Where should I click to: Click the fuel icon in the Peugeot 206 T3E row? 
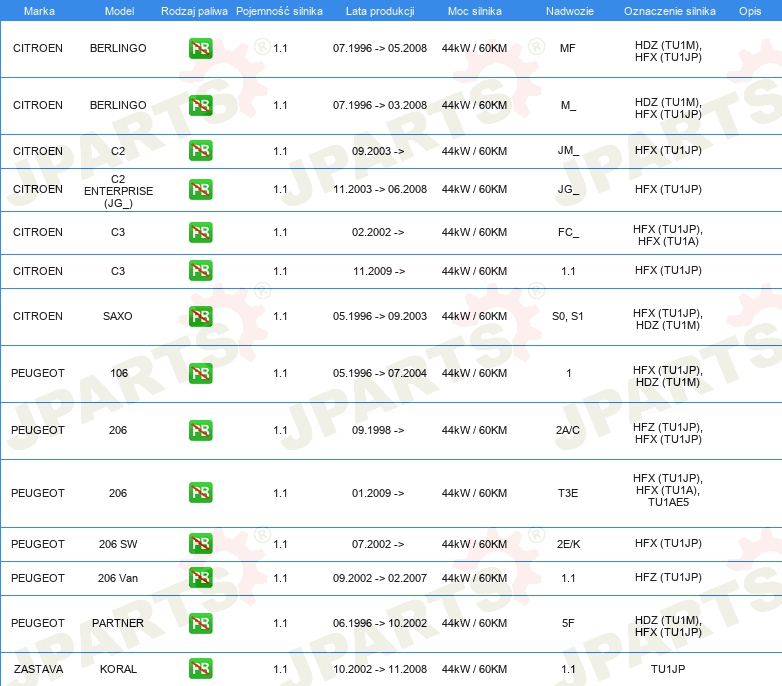(x=201, y=493)
